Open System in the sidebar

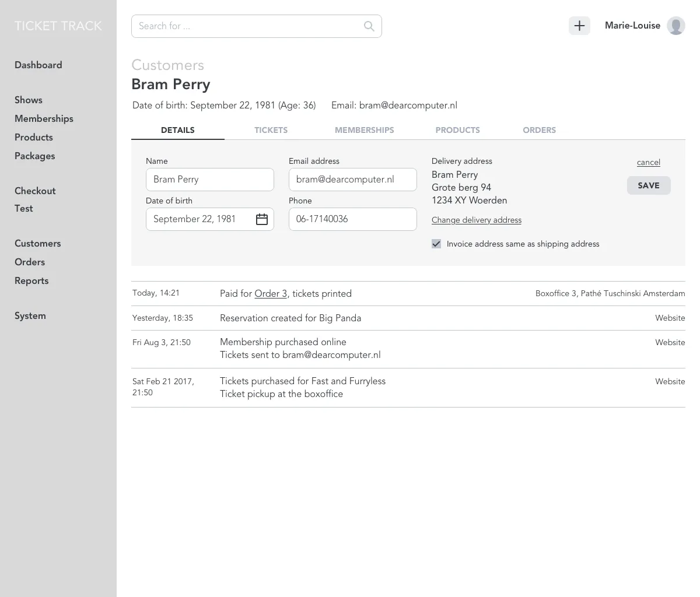(x=30, y=315)
